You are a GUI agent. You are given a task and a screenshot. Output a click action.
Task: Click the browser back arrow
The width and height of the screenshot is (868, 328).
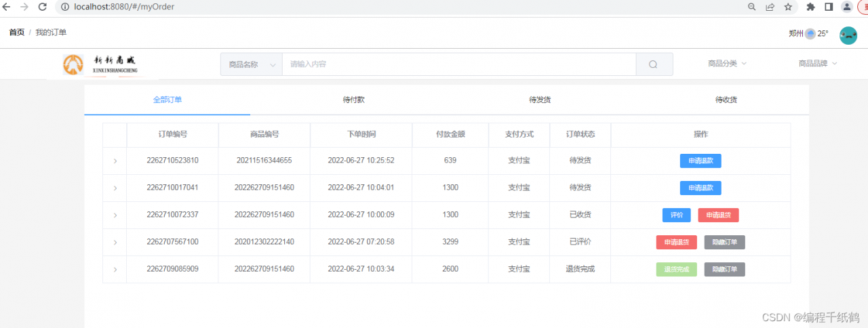point(7,7)
